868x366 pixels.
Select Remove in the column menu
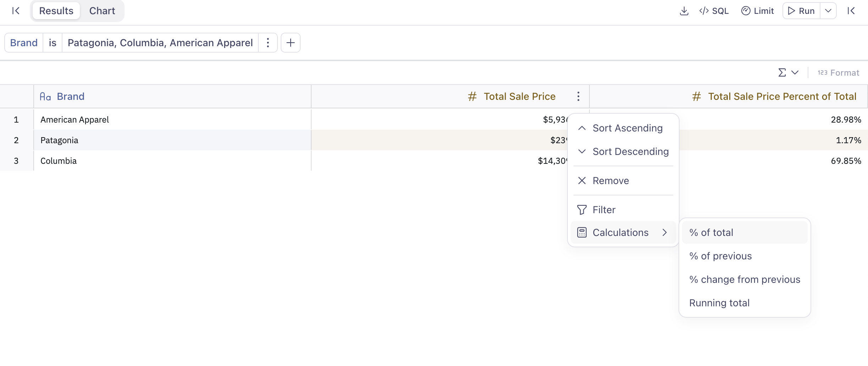click(x=610, y=181)
